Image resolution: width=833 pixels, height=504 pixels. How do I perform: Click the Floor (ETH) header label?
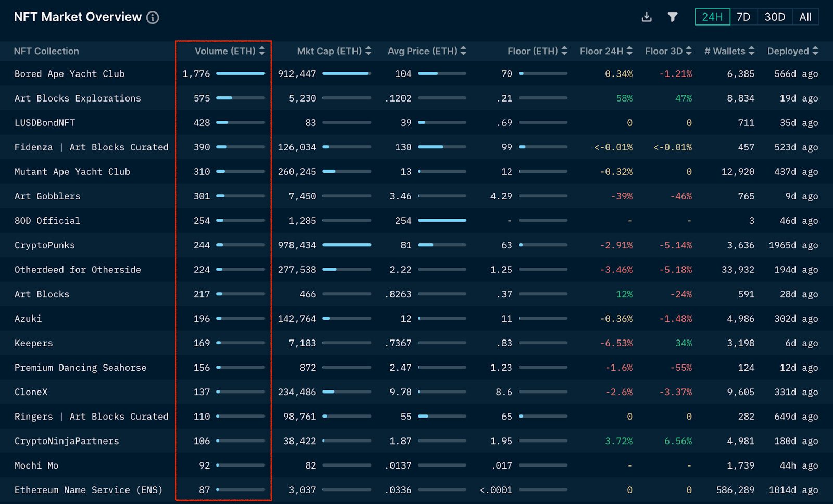coord(533,51)
